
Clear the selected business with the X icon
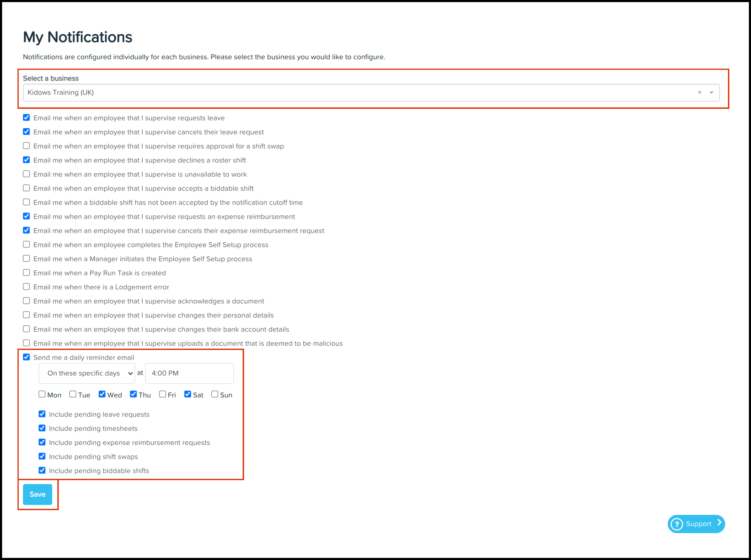pyautogui.click(x=700, y=92)
